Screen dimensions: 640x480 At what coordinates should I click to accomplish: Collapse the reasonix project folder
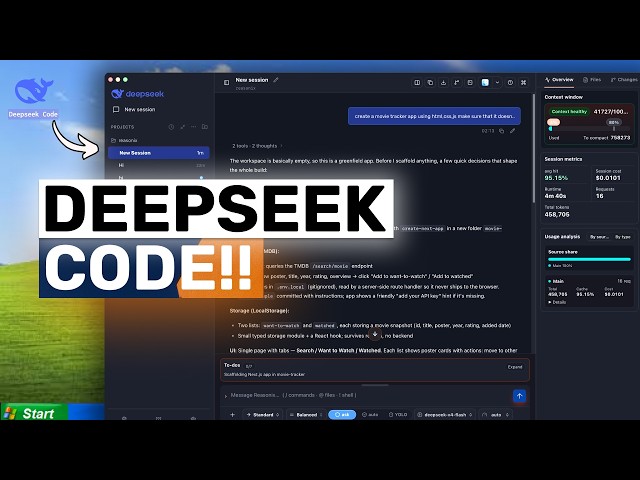(x=124, y=140)
